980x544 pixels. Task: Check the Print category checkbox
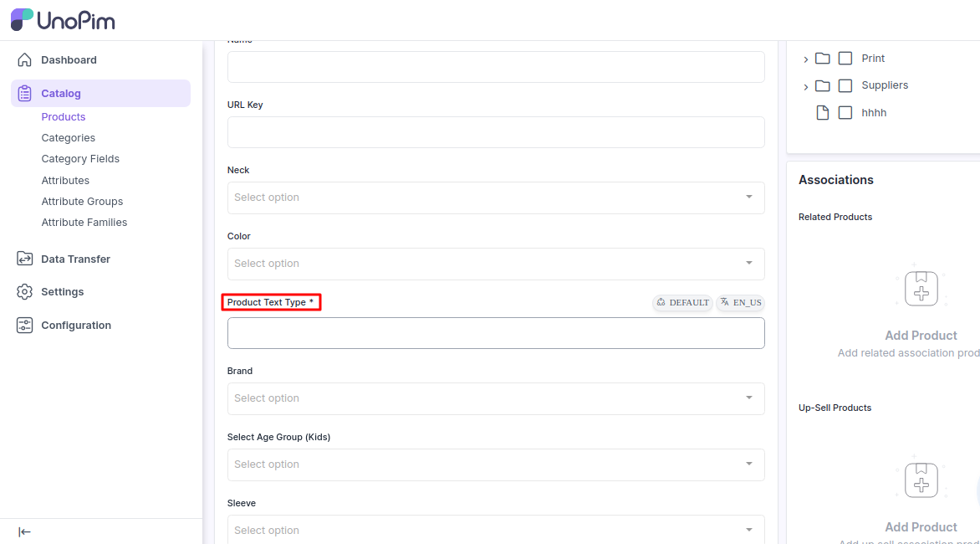pos(845,59)
